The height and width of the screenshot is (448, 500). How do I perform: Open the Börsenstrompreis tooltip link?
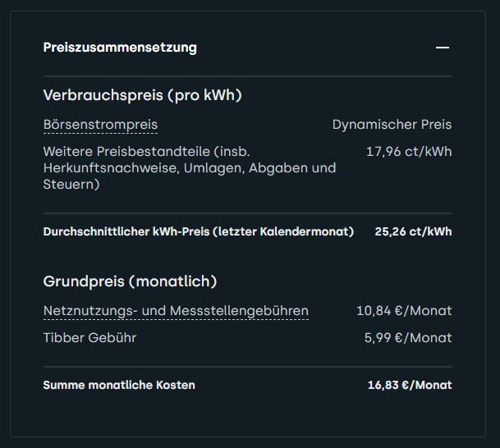point(100,125)
